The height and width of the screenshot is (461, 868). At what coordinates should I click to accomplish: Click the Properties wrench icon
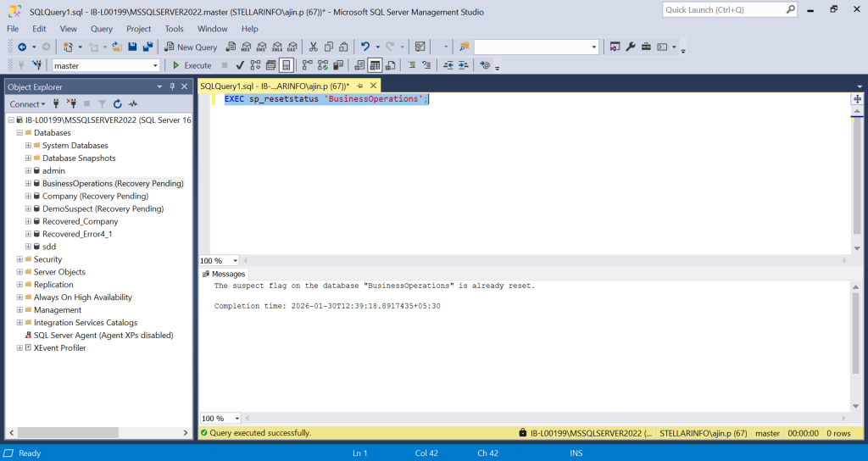pyautogui.click(x=631, y=47)
